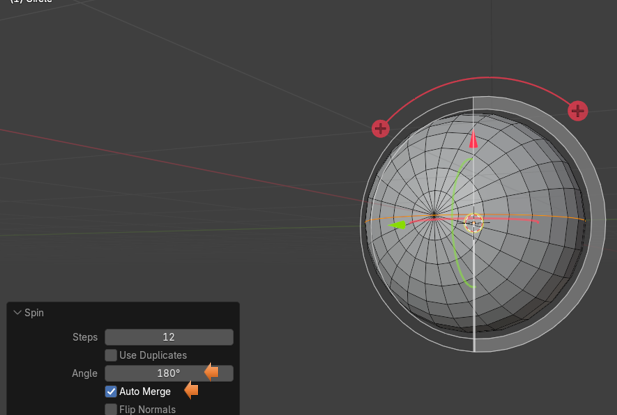This screenshot has width=617, height=415.
Task: Click the Use Duplicates label text
Action: point(153,355)
